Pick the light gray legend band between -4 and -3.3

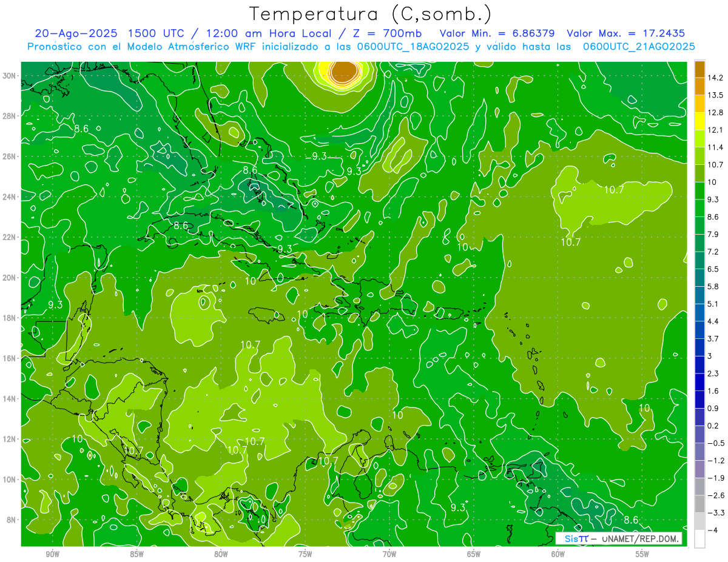[x=699, y=521]
